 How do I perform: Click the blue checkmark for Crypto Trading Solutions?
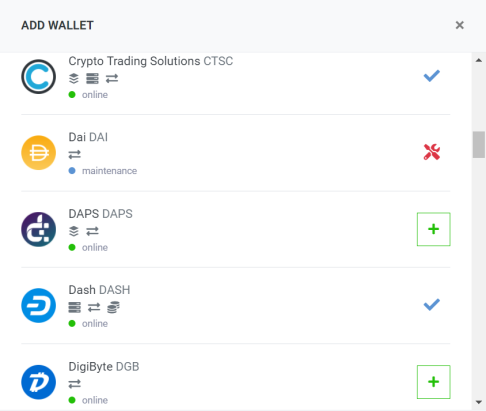[x=432, y=76]
